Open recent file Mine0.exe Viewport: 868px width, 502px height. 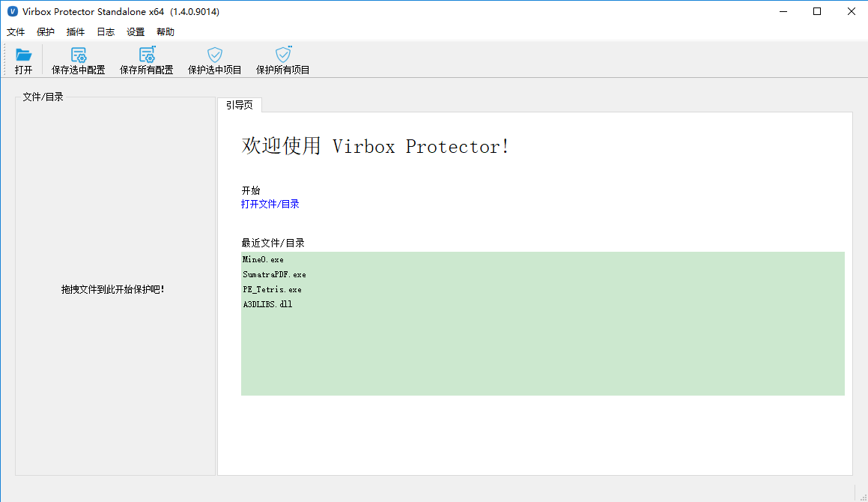pos(263,259)
